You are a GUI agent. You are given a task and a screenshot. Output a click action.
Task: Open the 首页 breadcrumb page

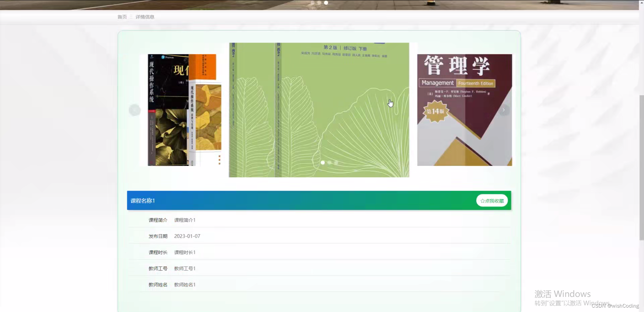click(122, 16)
